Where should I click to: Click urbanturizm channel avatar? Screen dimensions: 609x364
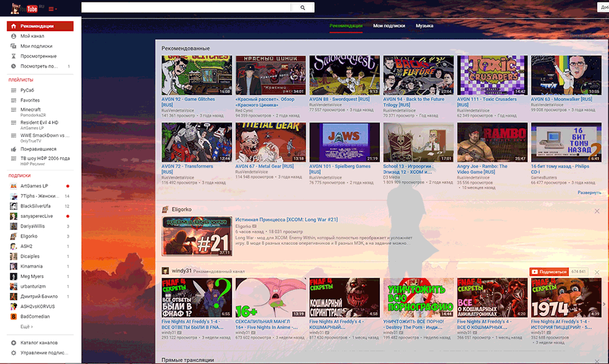coord(13,286)
